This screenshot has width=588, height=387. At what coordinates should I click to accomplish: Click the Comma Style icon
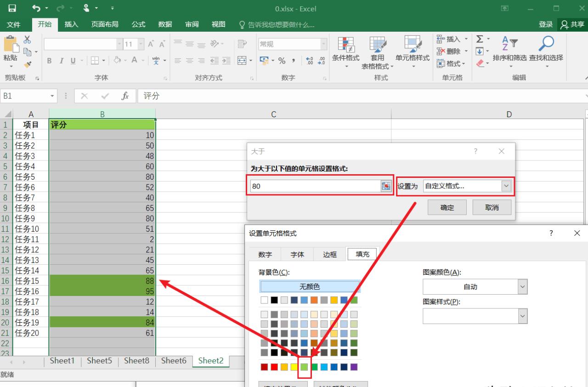(294, 61)
